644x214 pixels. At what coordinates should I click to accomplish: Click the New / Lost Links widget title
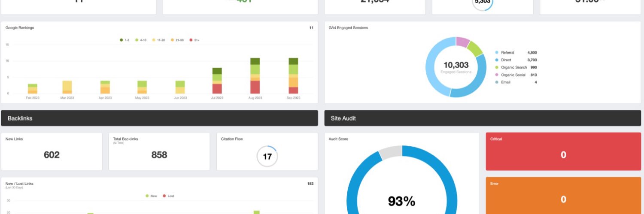[19, 184]
